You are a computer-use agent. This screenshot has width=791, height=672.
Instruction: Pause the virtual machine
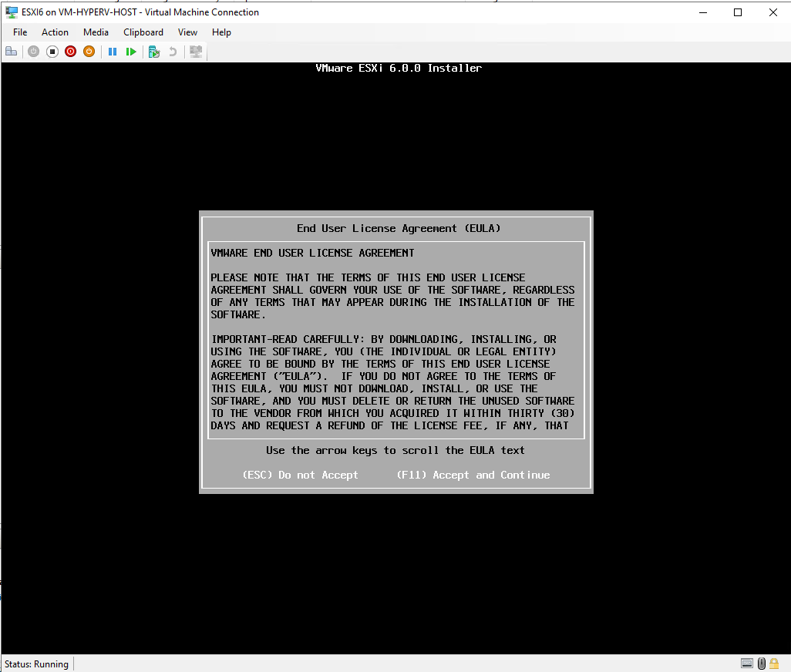[x=113, y=52]
